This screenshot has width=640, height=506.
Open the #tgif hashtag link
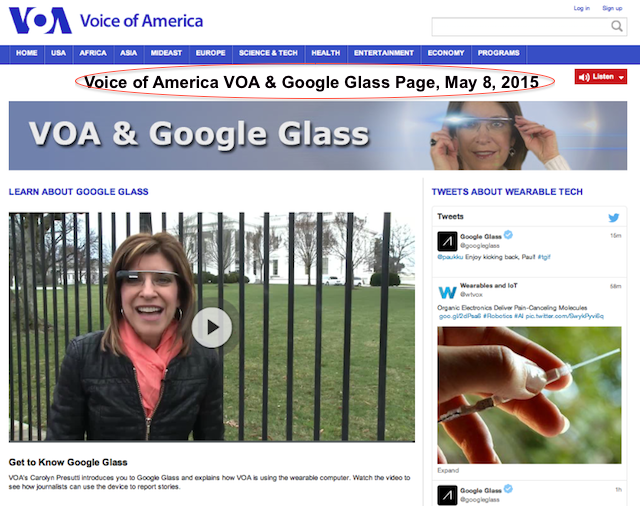pyautogui.click(x=544, y=257)
